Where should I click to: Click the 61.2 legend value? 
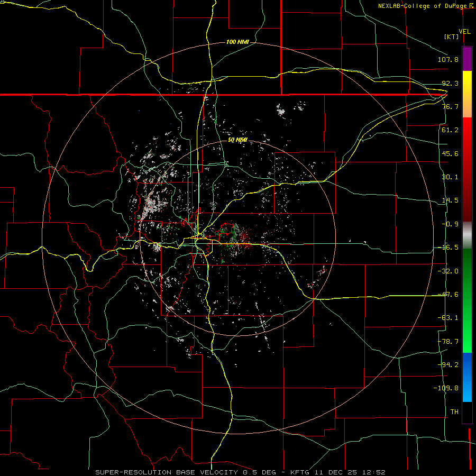click(x=450, y=130)
